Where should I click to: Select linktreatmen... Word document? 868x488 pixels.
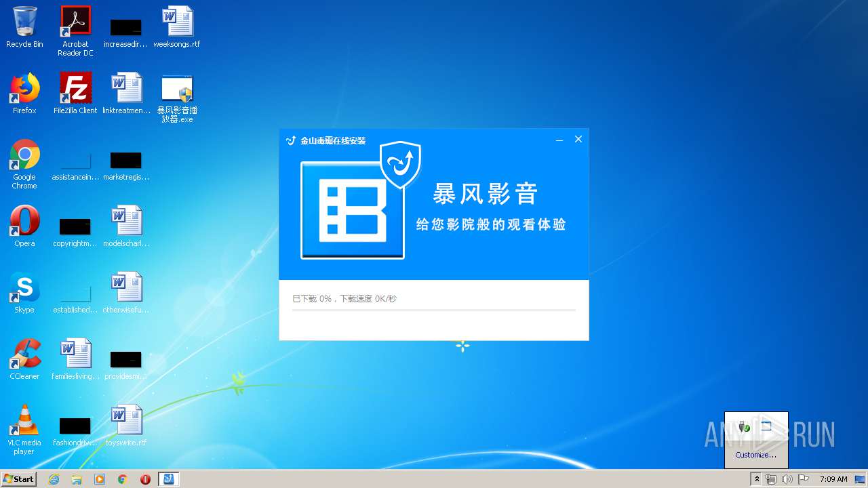126,94
